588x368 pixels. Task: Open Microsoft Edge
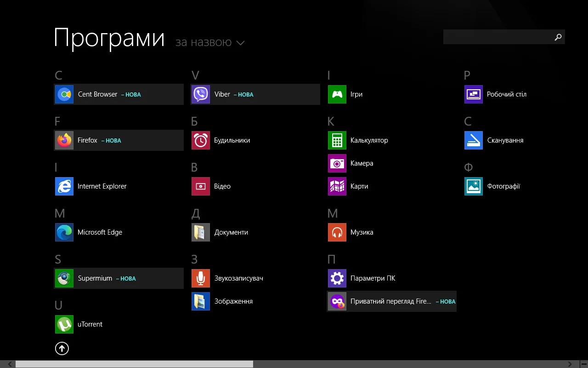click(x=64, y=232)
